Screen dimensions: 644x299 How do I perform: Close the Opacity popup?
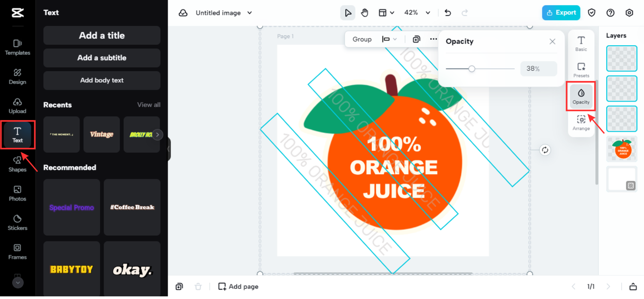[x=552, y=42]
